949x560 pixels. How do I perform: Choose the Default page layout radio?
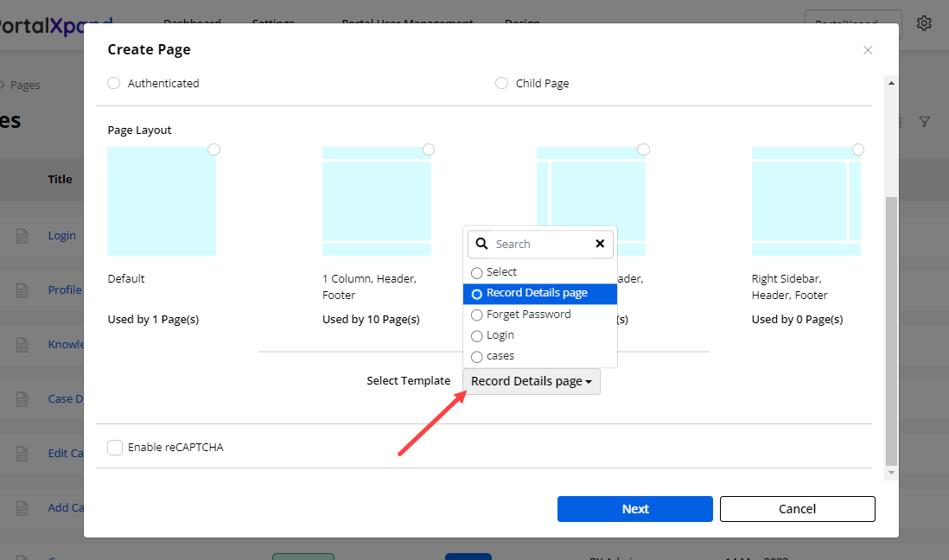click(213, 150)
